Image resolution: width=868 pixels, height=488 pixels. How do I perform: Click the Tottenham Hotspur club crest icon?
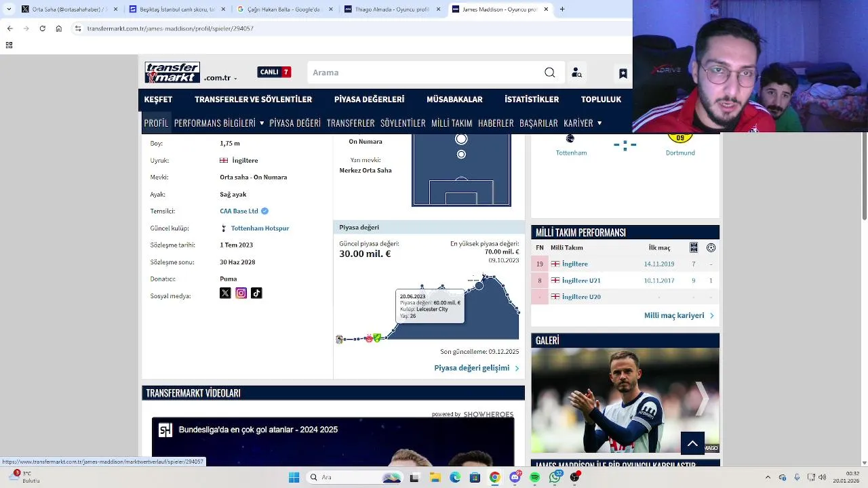pyautogui.click(x=224, y=228)
